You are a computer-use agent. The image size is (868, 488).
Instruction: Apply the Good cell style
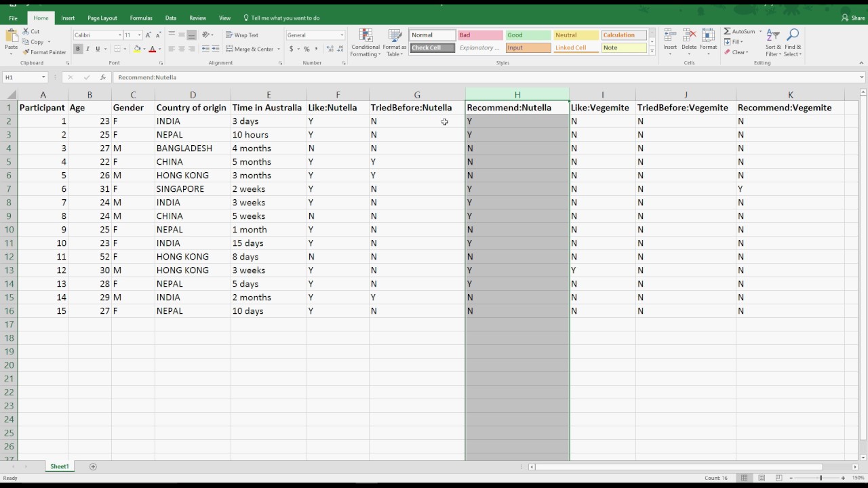point(528,35)
